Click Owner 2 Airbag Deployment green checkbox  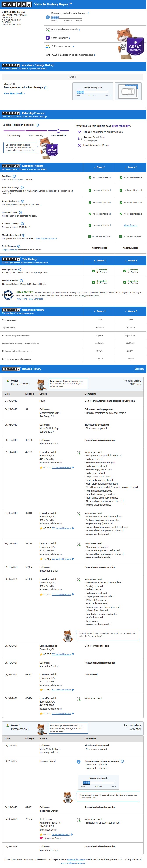121,203
